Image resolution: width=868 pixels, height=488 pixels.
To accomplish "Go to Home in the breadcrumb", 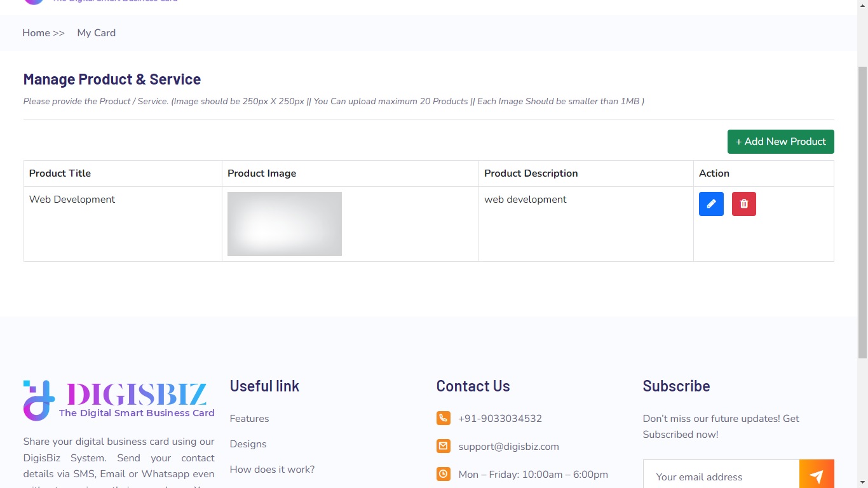I will (x=36, y=33).
